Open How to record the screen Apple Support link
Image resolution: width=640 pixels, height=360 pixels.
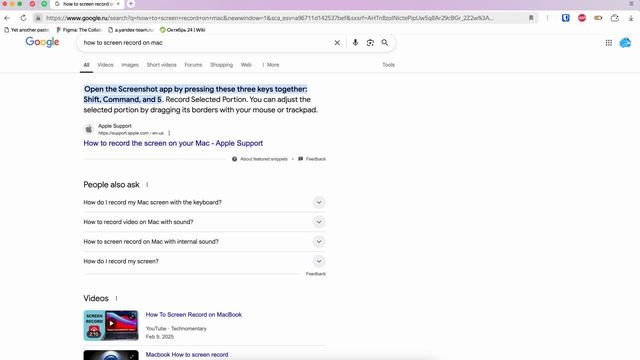(x=173, y=143)
